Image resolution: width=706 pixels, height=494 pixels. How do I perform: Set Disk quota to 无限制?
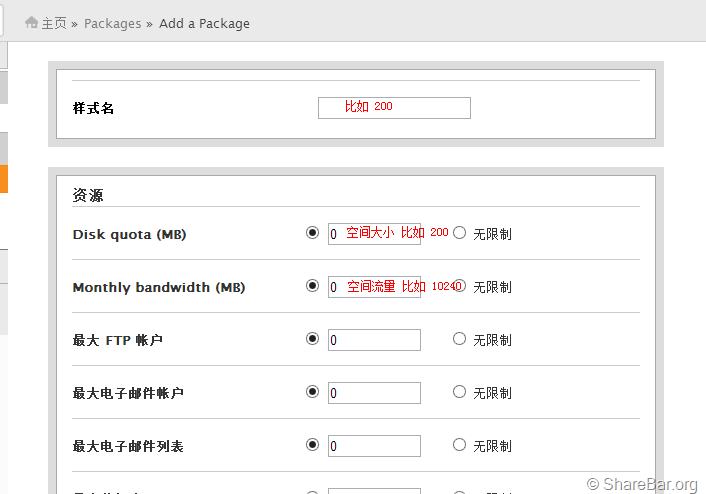tap(460, 233)
